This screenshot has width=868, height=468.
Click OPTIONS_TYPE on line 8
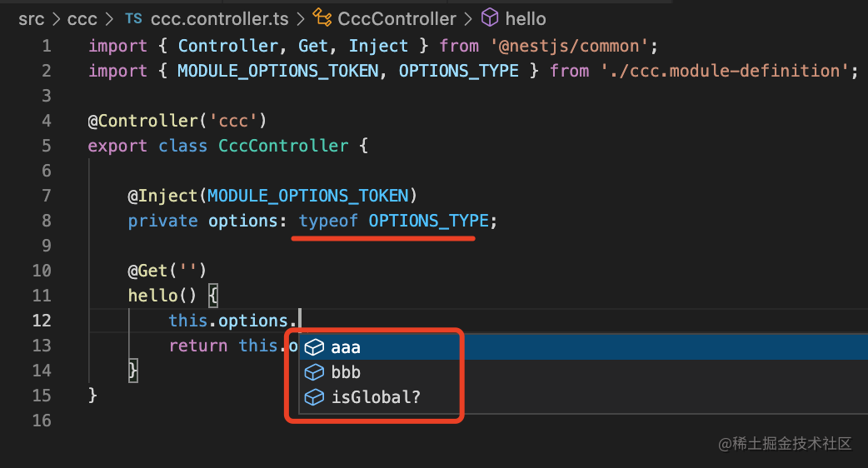point(428,221)
